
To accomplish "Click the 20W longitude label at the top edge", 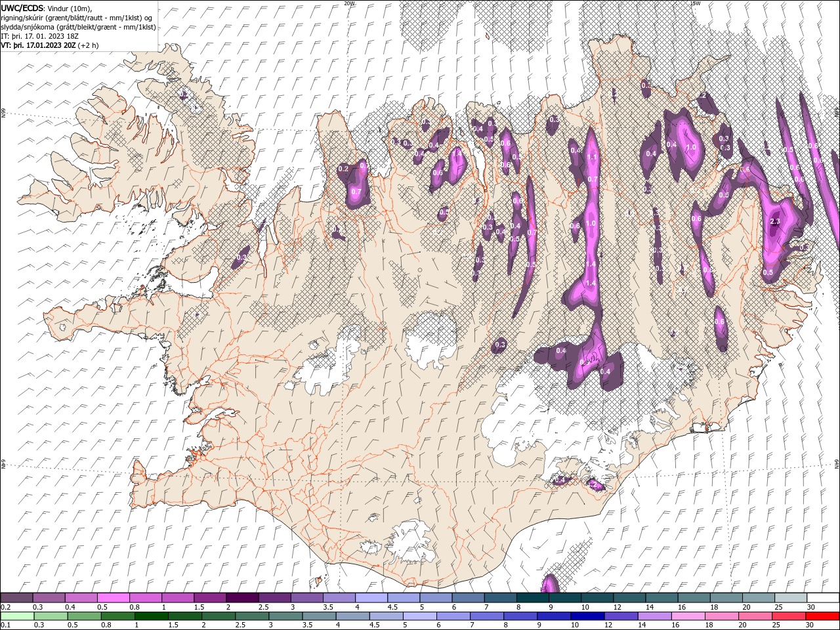I will pos(349,3).
